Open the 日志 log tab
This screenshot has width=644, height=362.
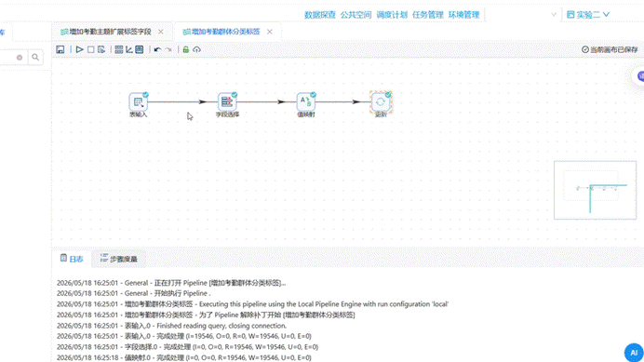72,259
